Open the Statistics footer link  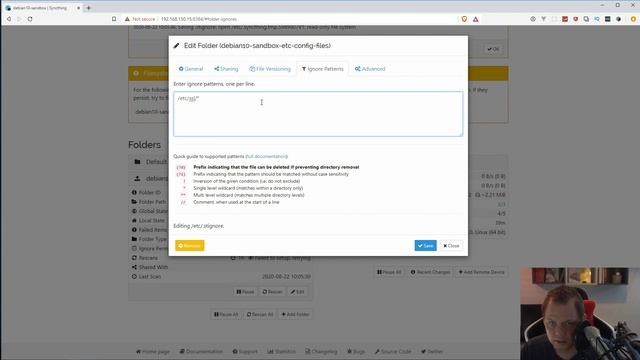click(x=282, y=351)
